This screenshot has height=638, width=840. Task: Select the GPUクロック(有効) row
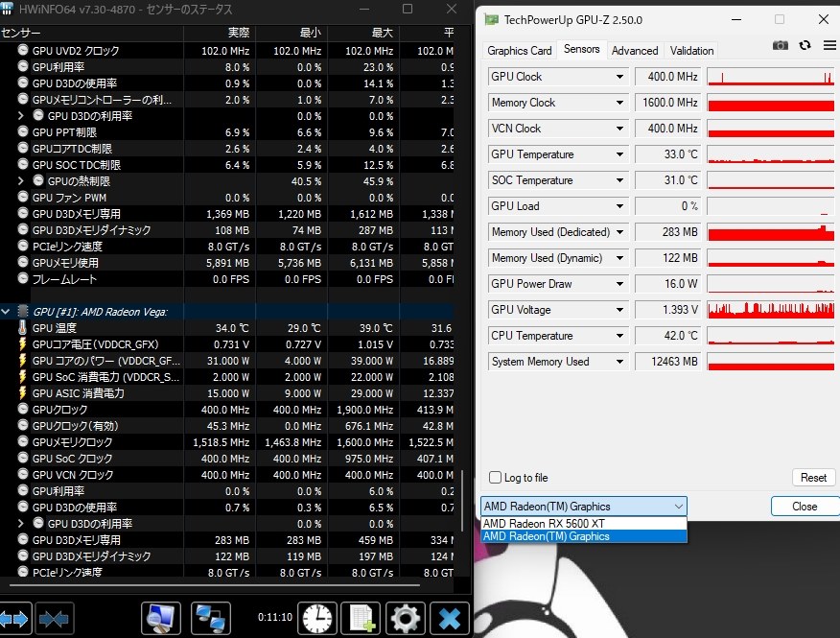click(x=227, y=426)
